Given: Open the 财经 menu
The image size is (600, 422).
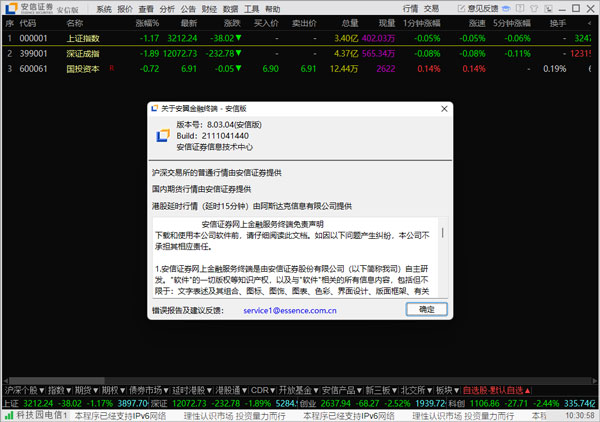Looking at the screenshot, I should point(209,9).
